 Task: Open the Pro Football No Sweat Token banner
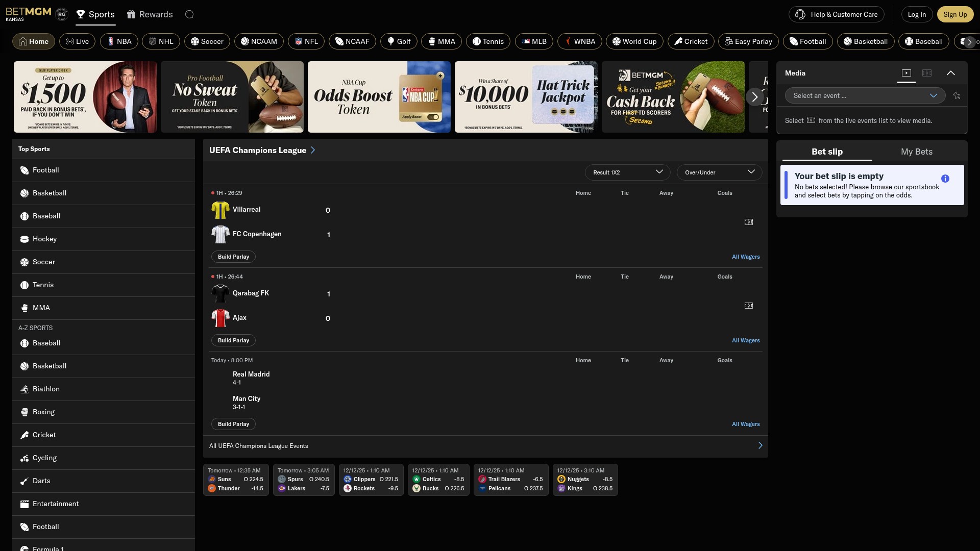232,97
